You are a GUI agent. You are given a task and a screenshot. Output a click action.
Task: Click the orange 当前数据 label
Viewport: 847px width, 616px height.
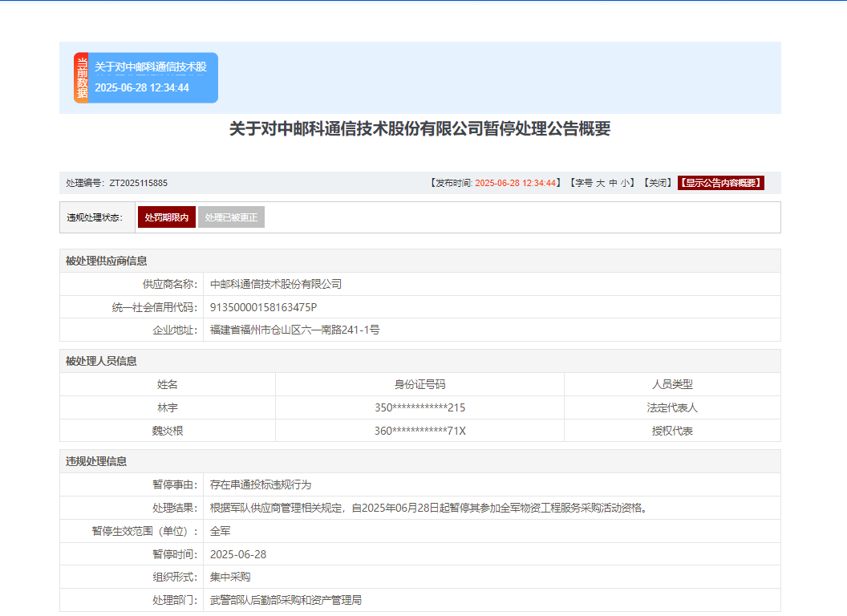[x=82, y=78]
